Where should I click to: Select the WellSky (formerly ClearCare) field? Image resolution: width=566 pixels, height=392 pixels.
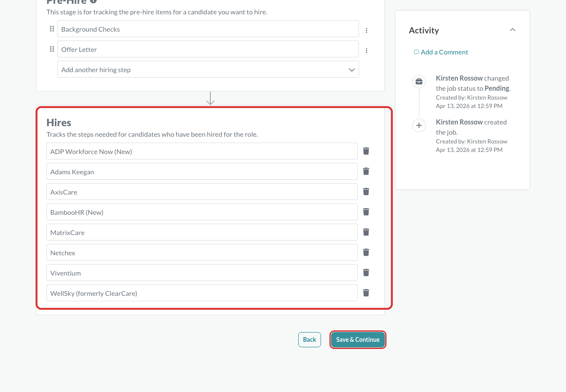[x=202, y=293]
